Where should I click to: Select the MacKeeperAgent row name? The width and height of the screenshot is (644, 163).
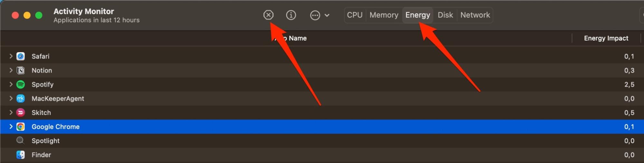pos(58,99)
